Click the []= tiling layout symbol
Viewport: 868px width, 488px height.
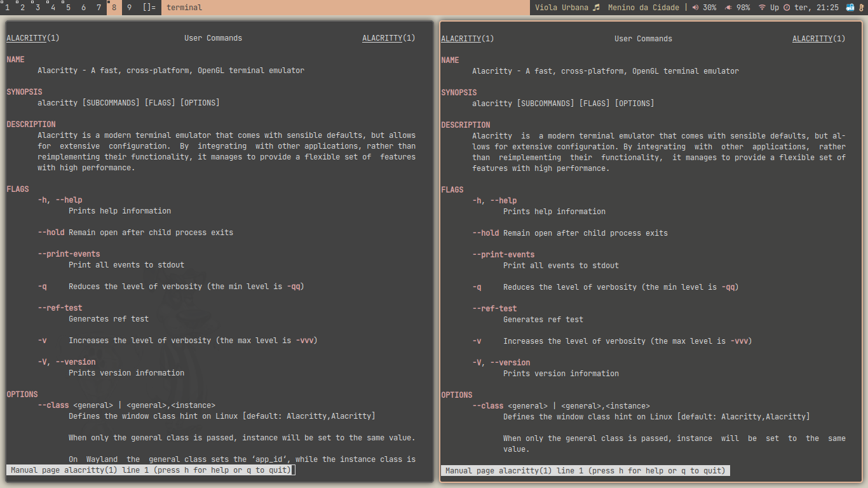click(149, 8)
